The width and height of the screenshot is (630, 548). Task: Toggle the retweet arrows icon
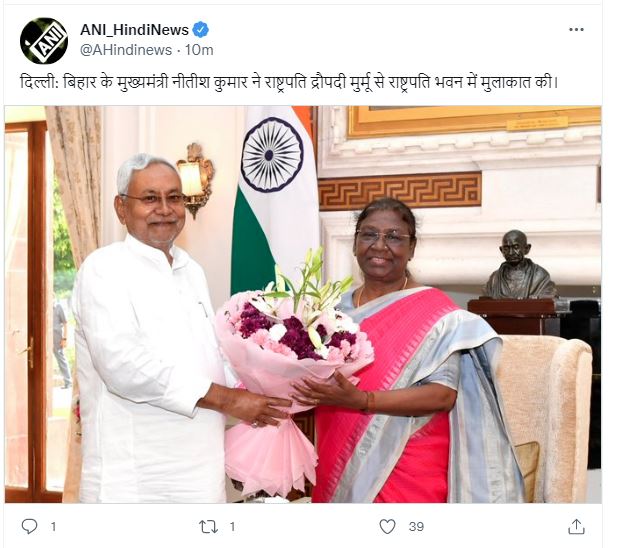pos(209,527)
